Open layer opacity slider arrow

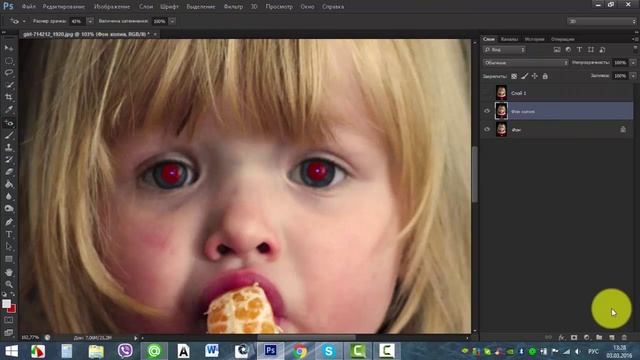click(633, 63)
